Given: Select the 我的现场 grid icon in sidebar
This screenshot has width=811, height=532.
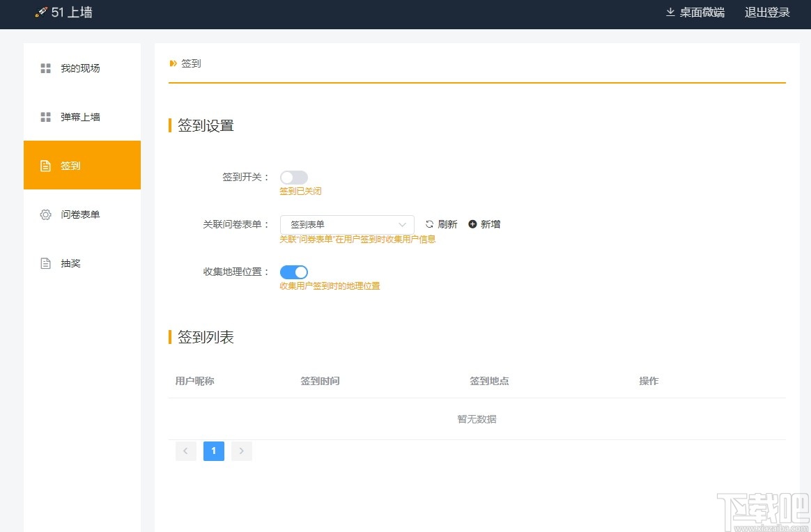Looking at the screenshot, I should click(45, 68).
